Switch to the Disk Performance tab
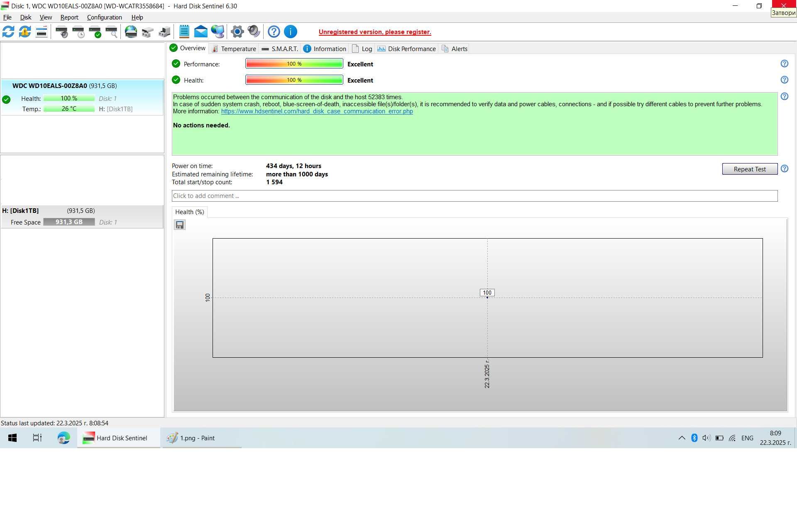The image size is (797, 532). pyautogui.click(x=407, y=49)
